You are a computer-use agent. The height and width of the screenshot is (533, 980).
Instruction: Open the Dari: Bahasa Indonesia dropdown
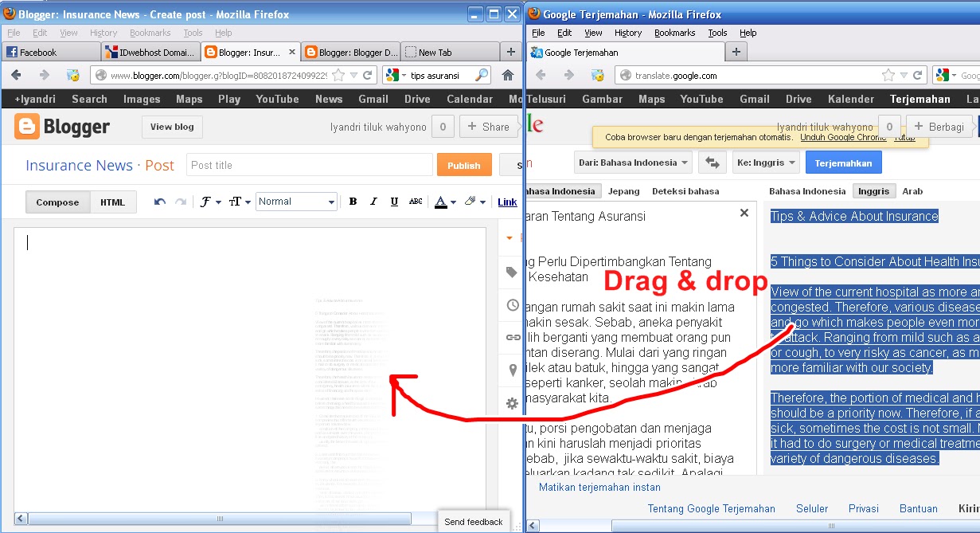[634, 163]
